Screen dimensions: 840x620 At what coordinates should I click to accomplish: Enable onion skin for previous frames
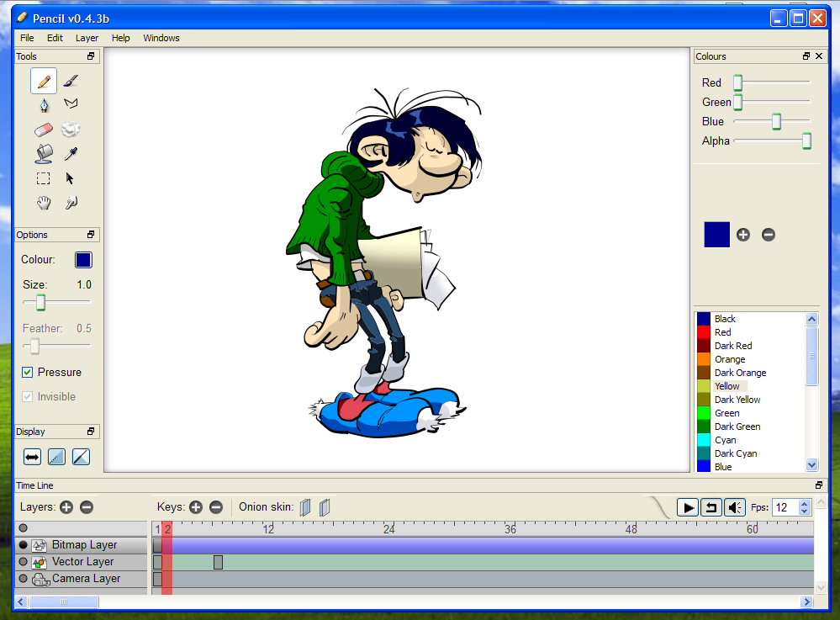tap(304, 506)
